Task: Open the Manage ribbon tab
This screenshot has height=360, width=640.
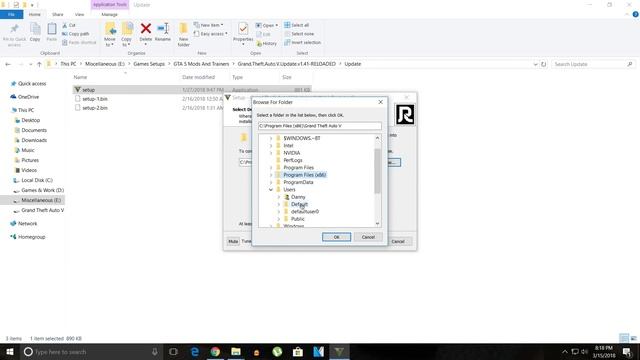Action: click(x=109, y=14)
